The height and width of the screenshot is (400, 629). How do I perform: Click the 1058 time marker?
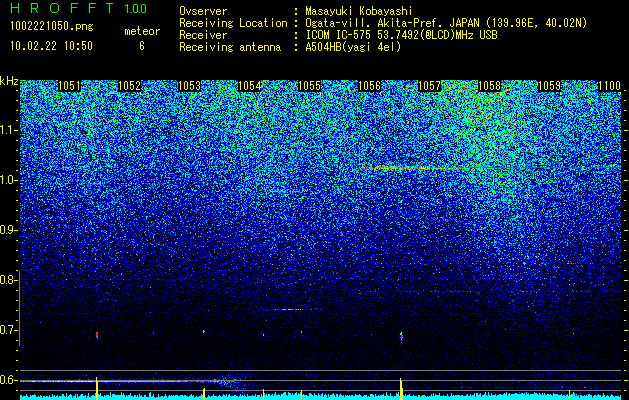pos(490,86)
